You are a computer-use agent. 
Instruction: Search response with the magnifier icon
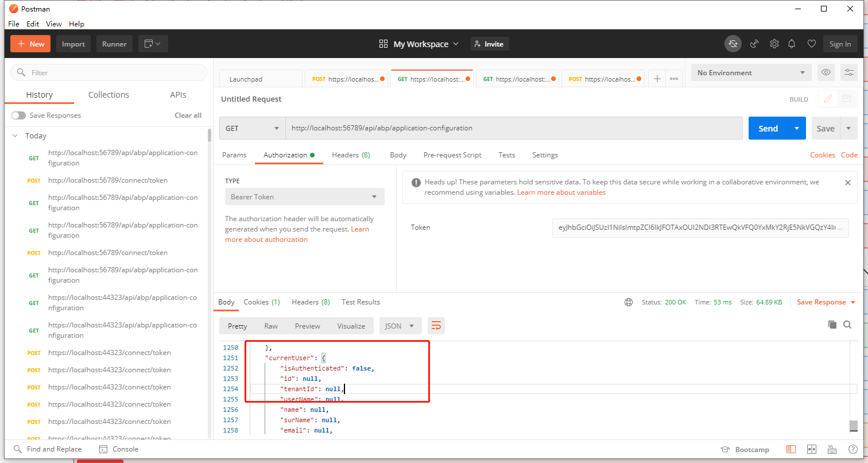(x=847, y=325)
